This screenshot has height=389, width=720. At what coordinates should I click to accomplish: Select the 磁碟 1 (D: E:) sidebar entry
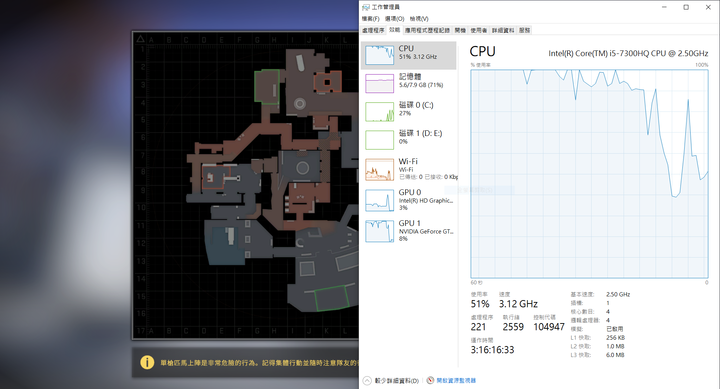pos(408,140)
